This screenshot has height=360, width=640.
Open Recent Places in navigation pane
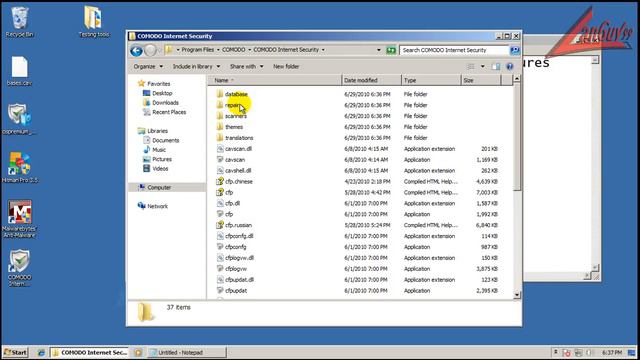(x=169, y=112)
